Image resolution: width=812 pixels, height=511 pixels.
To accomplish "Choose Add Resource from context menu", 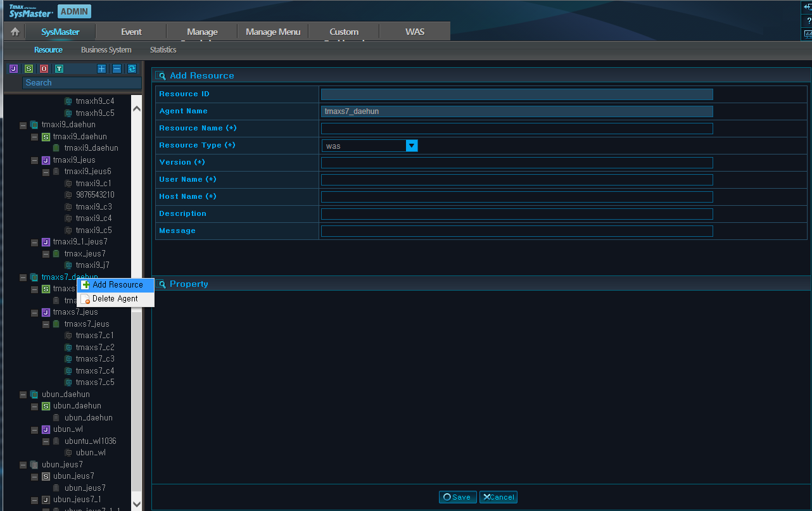I will 115,285.
